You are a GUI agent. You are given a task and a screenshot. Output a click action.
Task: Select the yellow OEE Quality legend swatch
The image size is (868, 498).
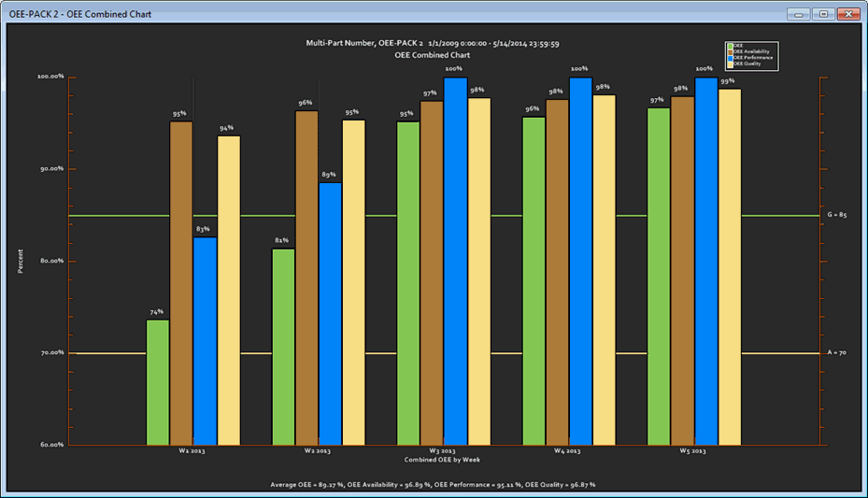pos(730,64)
